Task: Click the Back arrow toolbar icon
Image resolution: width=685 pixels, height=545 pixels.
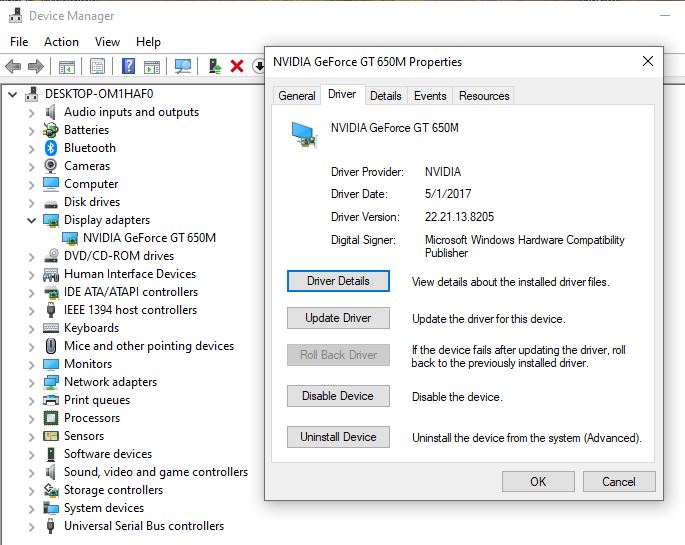Action: pyautogui.click(x=13, y=67)
